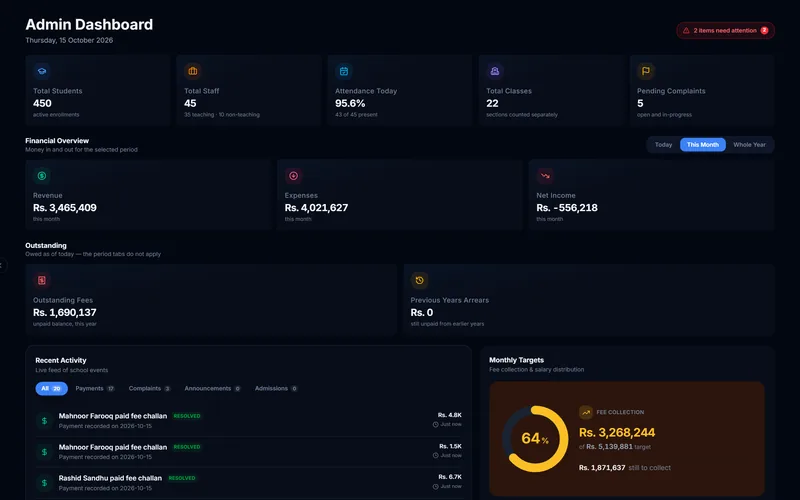
Task: Click the 43 of 45 present text
Action: (356, 115)
